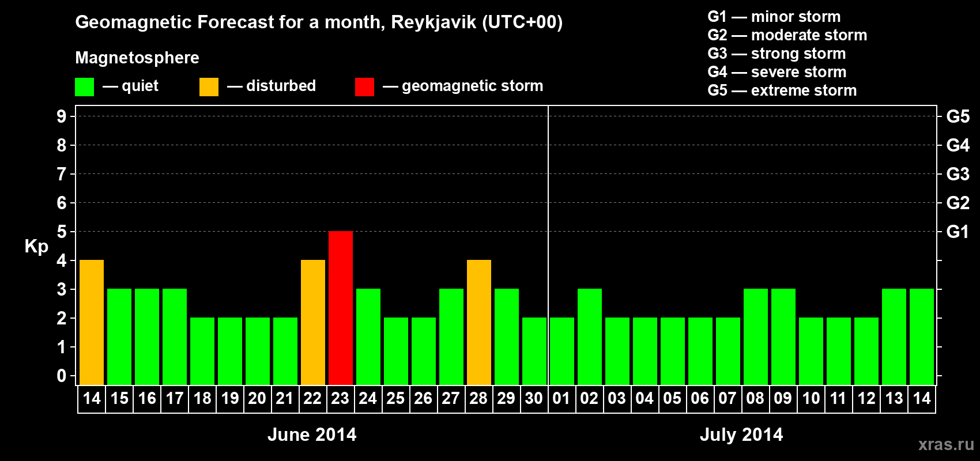Screen dimensions: 980x461
Task: Click the green quiet legend swatch
Action: 84,87
